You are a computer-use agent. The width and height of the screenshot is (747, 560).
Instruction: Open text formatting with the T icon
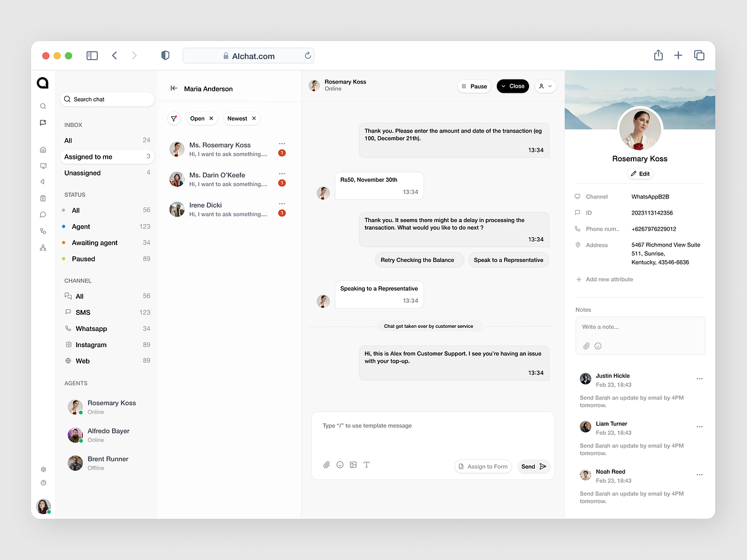coord(367,464)
